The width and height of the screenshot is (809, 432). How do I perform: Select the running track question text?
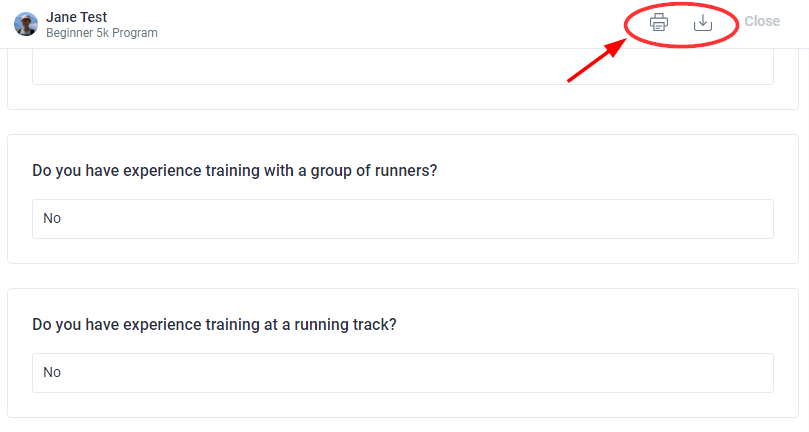pos(214,325)
